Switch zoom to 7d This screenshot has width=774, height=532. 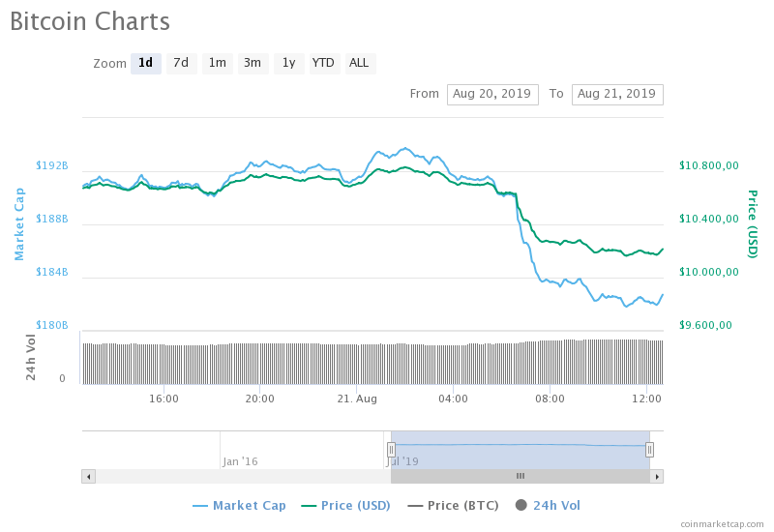(x=181, y=63)
